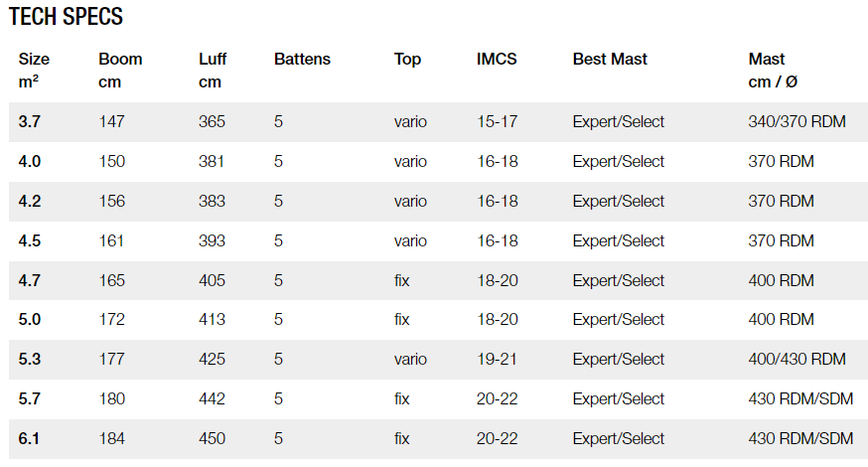Click the 6.1 size row label
This screenshot has height=467, width=868.
[30, 438]
